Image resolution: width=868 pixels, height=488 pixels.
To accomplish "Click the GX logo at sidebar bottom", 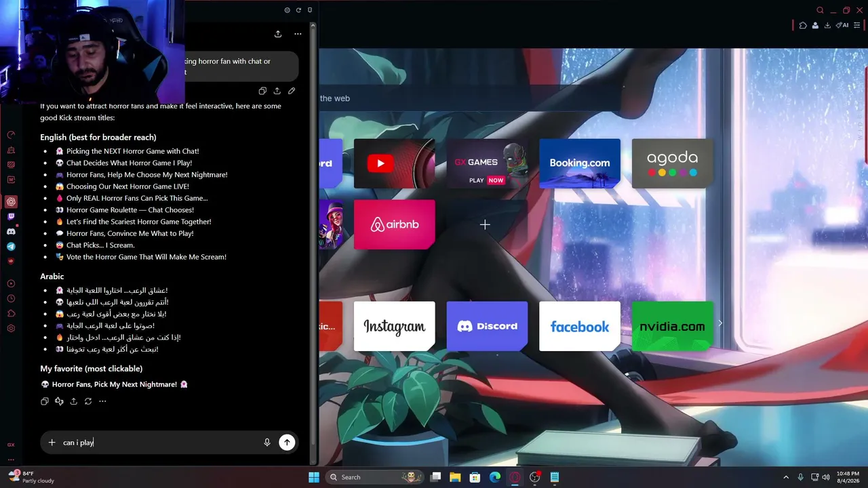I will point(11,445).
